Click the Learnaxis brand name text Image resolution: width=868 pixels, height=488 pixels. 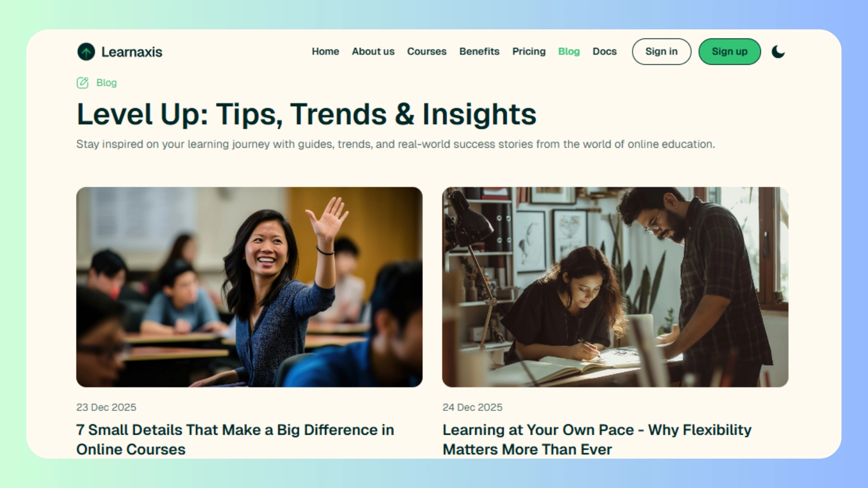(132, 52)
